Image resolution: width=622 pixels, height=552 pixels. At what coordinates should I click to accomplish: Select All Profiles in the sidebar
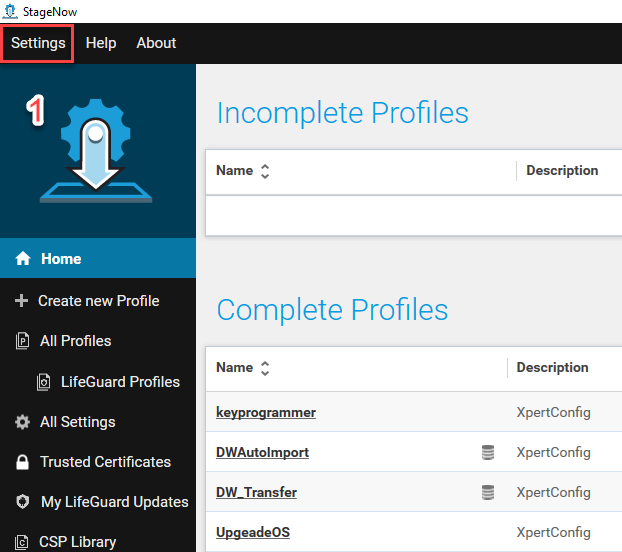pyautogui.click(x=75, y=341)
